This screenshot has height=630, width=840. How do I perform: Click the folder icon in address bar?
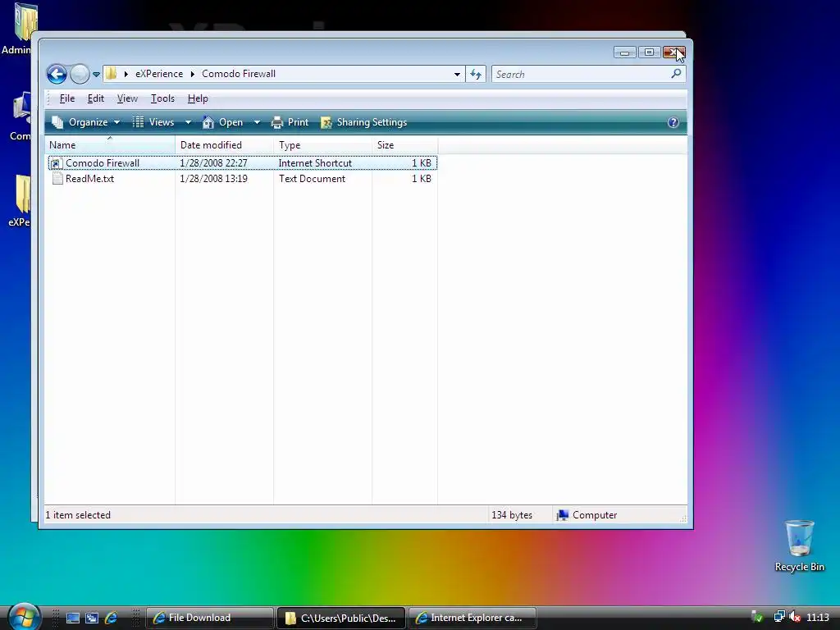point(111,73)
